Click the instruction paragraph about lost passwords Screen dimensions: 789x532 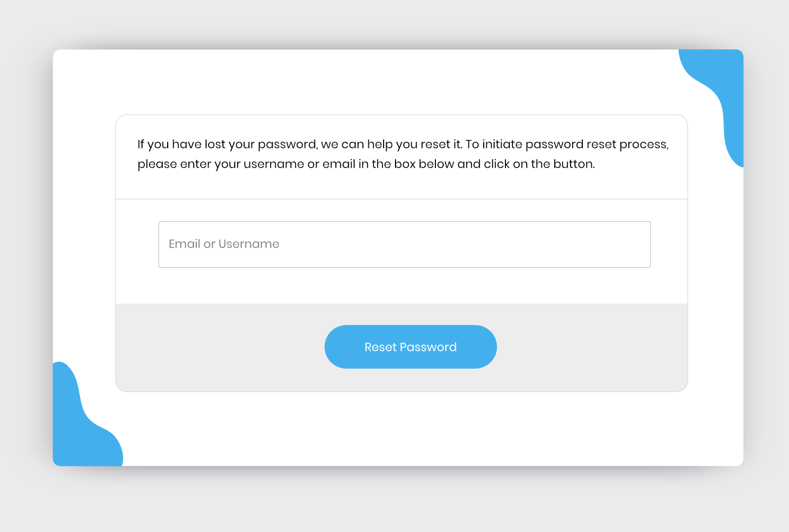(402, 154)
